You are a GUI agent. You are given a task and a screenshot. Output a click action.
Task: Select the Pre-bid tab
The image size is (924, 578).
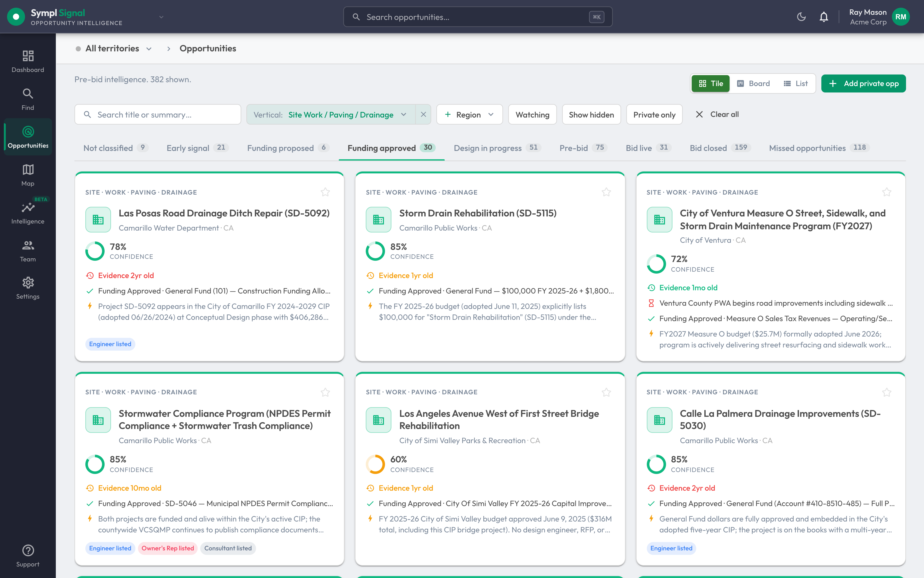pyautogui.click(x=583, y=148)
